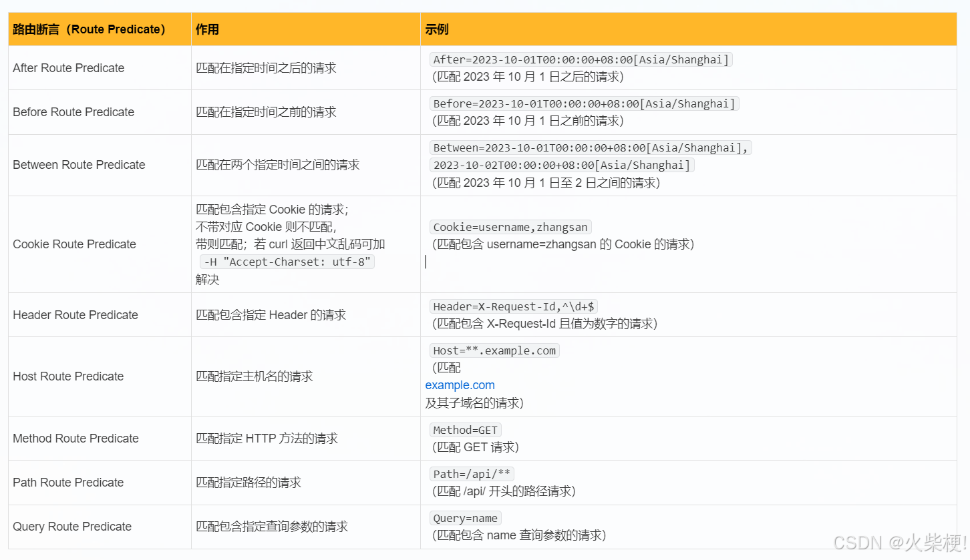Click the Host=**.example.com code snippet
The image size is (970, 560).
494,350
